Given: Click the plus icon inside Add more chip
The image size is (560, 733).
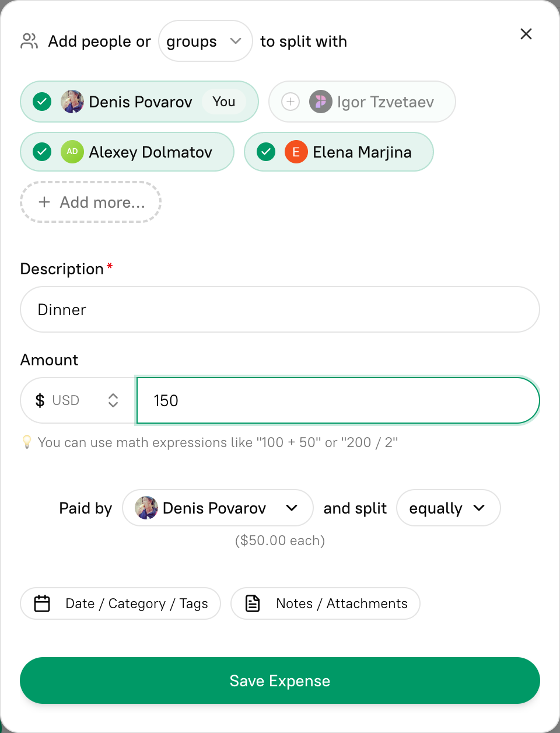Looking at the screenshot, I should 44,202.
